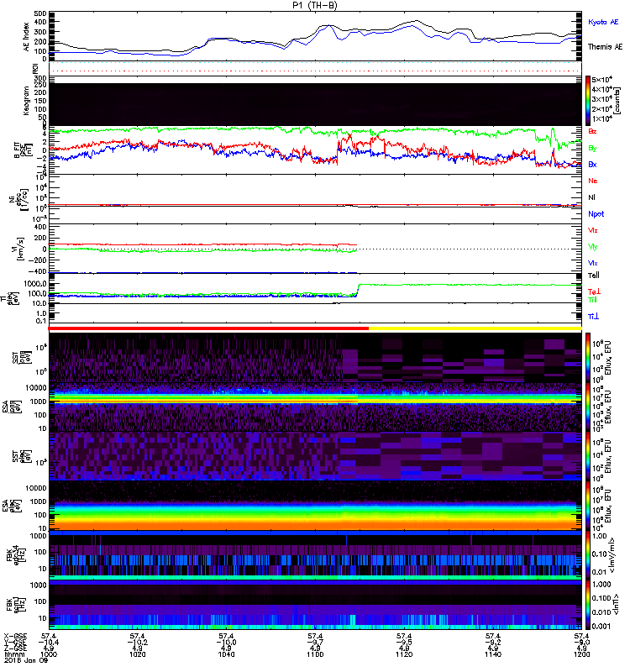Click inside the black Keogram panel
This screenshot has height=672, width=630.
315,104
